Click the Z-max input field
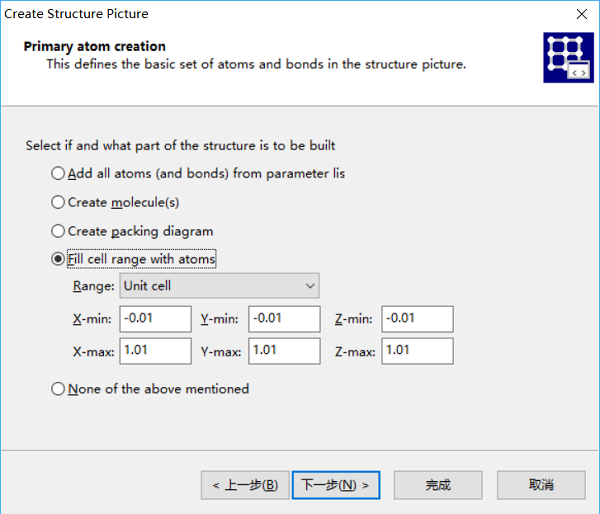Screen dimensions: 600x514 417,351
